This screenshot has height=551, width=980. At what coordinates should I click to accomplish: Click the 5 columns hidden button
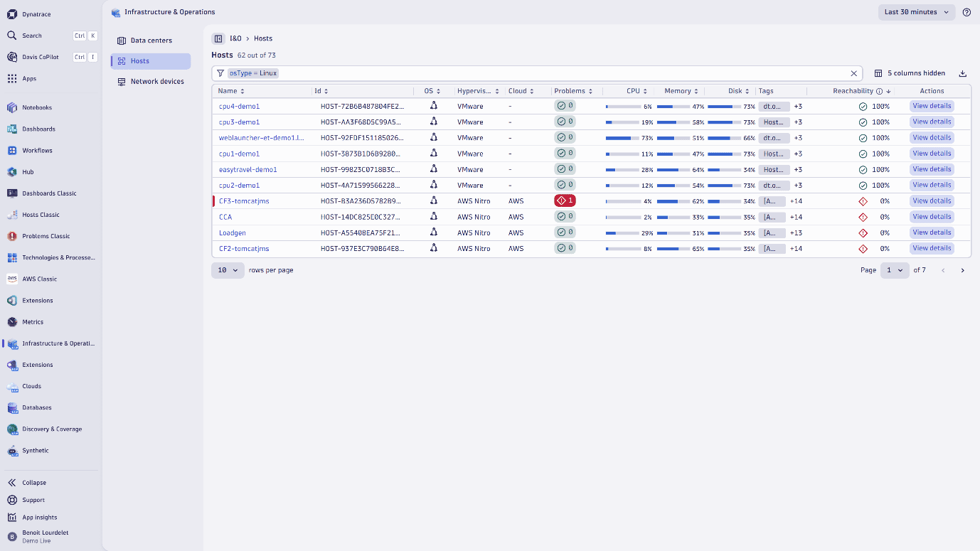(910, 73)
